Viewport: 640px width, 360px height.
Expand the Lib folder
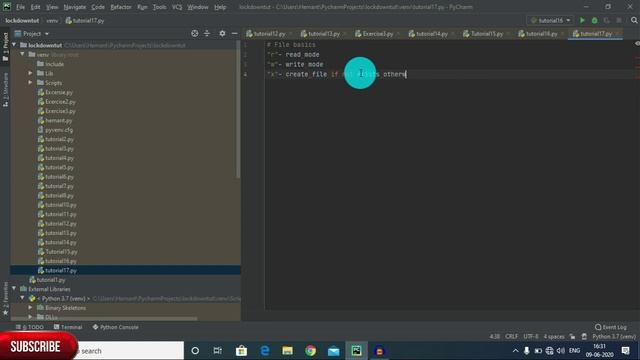click(x=30, y=73)
